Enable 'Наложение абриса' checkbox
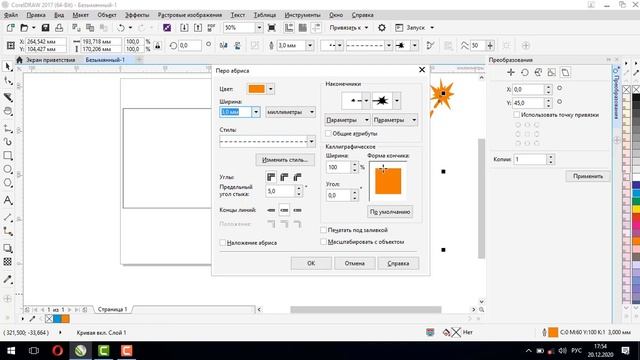The height and width of the screenshot is (360, 640). [x=223, y=243]
